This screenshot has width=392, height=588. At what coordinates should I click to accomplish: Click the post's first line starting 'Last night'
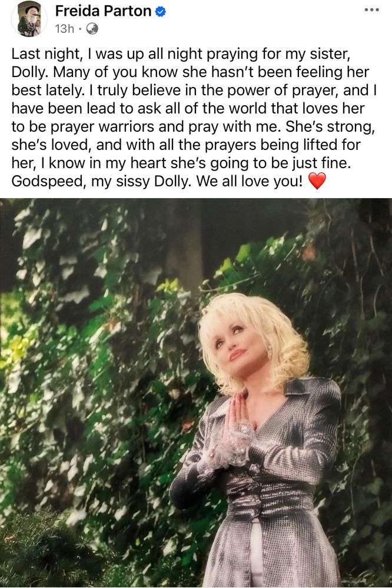(181, 54)
